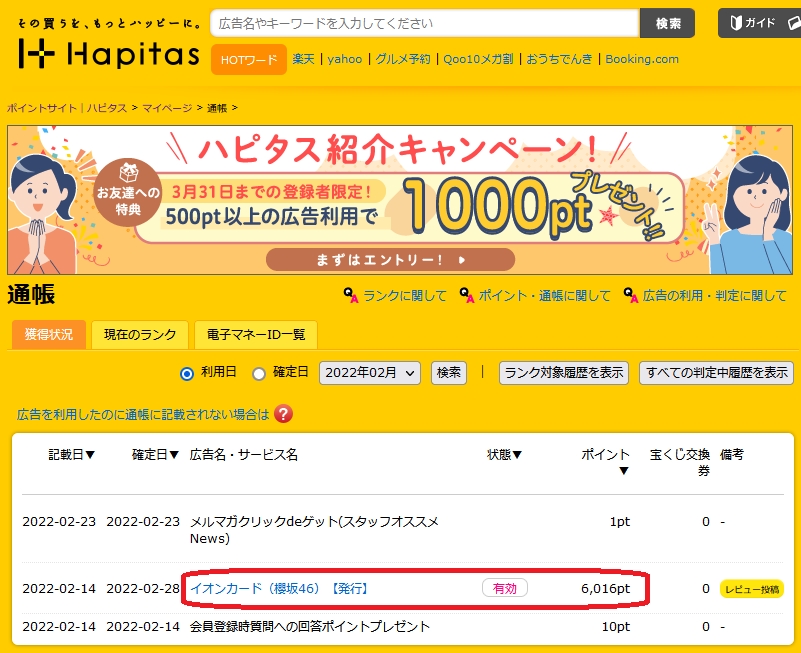Screen dimensions: 801x653
Task: Click the 1pt point value
Action: 620,522
